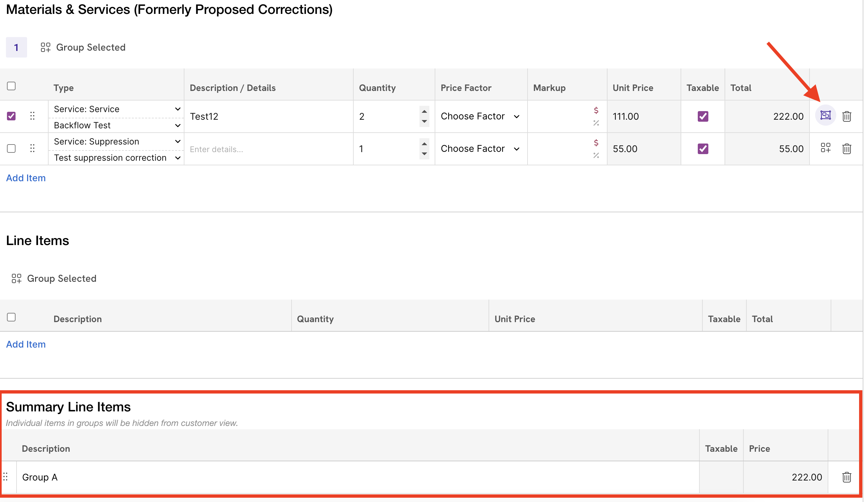Open the Backflow Test dropdown
The width and height of the screenshot is (868, 502).
(x=117, y=125)
